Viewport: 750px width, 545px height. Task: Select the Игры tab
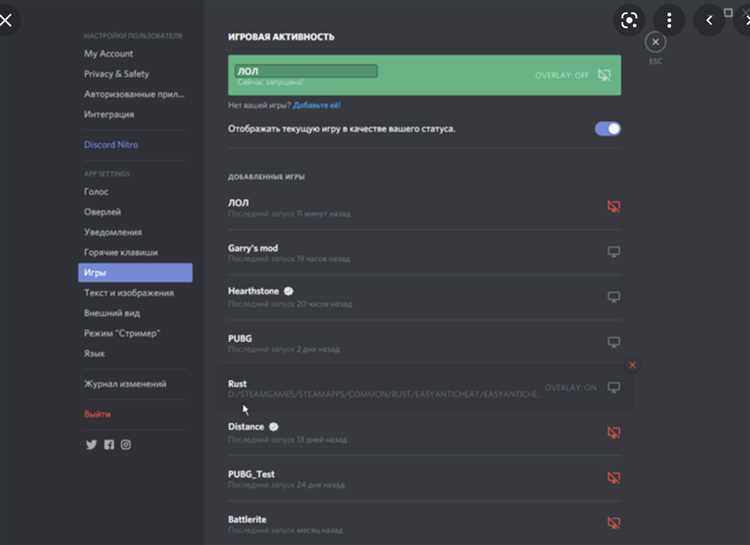tap(135, 272)
